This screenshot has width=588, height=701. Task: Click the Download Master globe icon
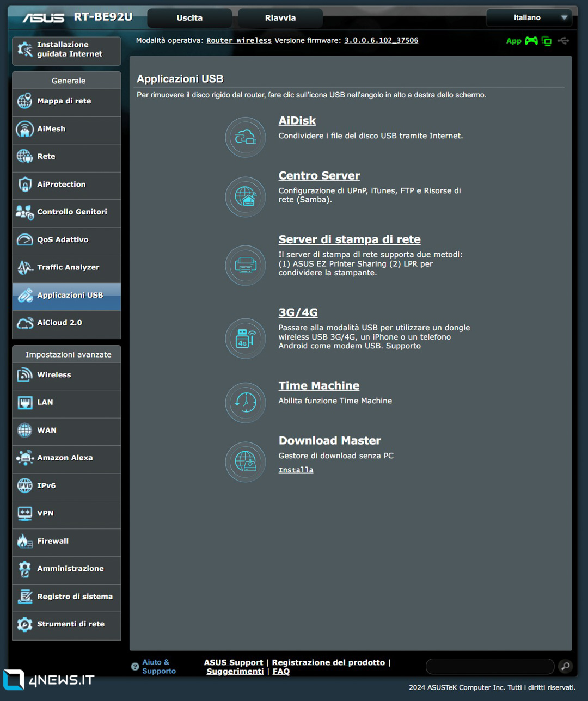[246, 462]
